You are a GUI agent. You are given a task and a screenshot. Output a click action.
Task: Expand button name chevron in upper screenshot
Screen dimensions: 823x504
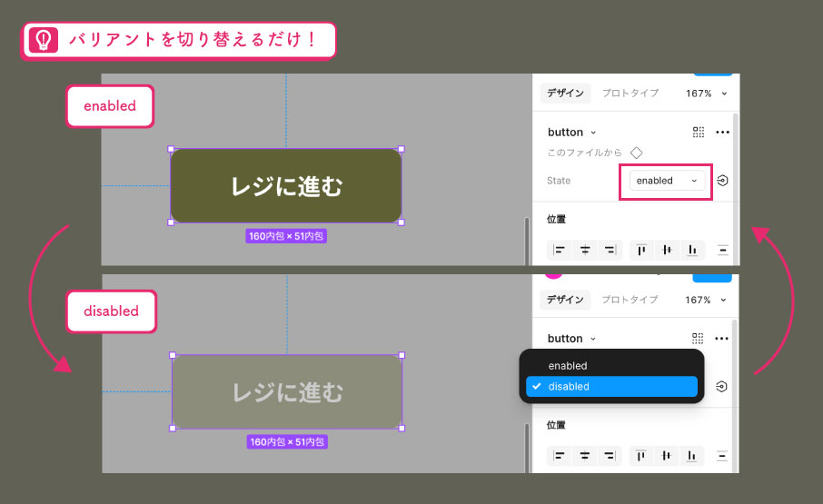pos(593,133)
